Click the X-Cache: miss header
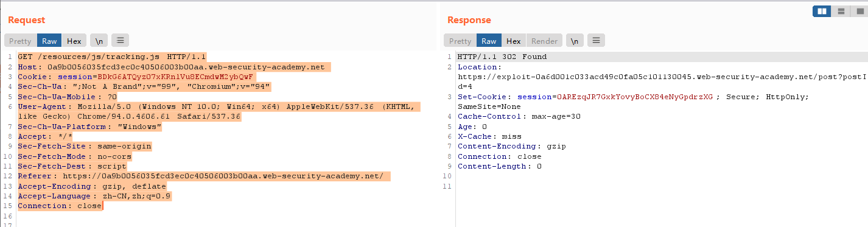This screenshot has width=868, height=227. click(489, 136)
